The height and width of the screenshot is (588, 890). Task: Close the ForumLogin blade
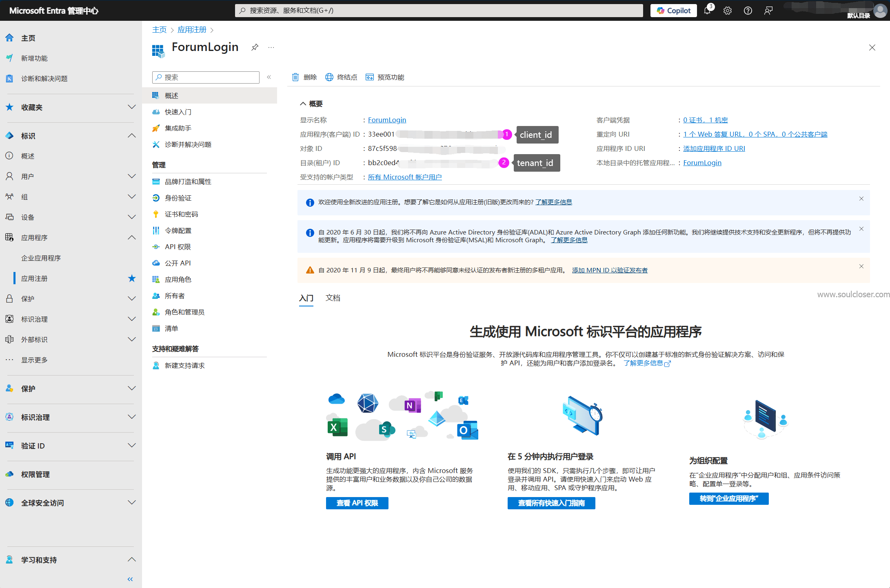pyautogui.click(x=872, y=47)
